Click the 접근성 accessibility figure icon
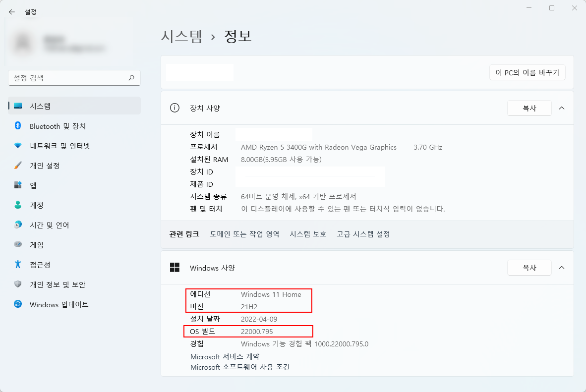Image resolution: width=586 pixels, height=392 pixels. pos(18,264)
